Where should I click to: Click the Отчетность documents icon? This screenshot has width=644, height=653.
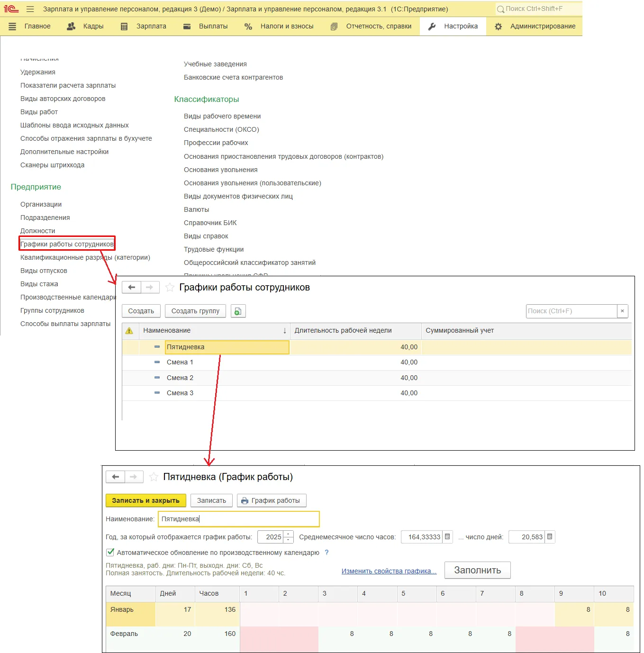(334, 27)
